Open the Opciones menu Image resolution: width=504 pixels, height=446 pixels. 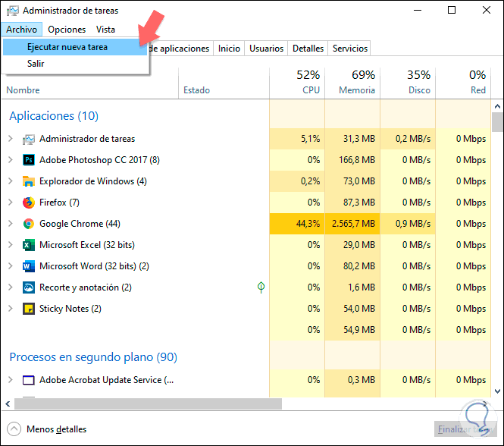pyautogui.click(x=67, y=30)
